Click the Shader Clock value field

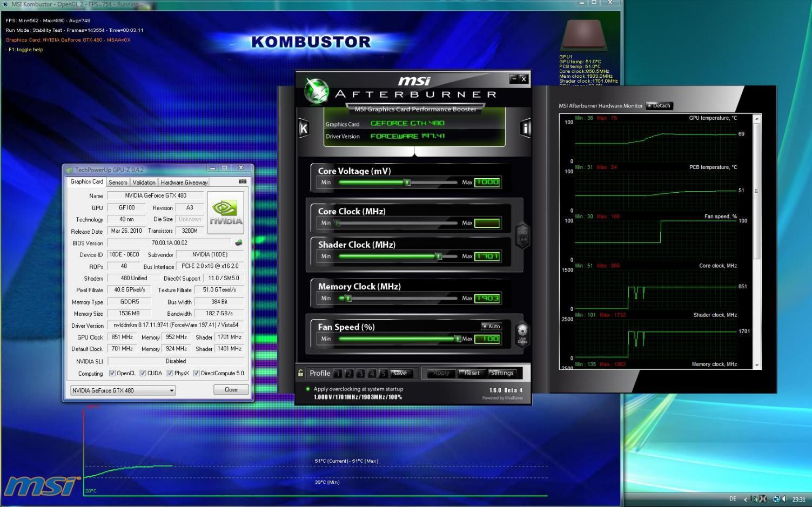(487, 256)
